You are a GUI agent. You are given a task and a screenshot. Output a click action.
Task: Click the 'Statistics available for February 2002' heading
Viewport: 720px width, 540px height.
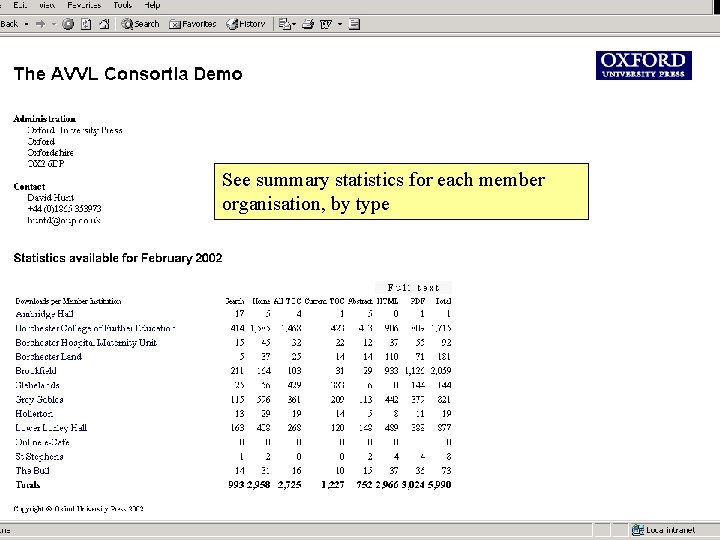(118, 258)
